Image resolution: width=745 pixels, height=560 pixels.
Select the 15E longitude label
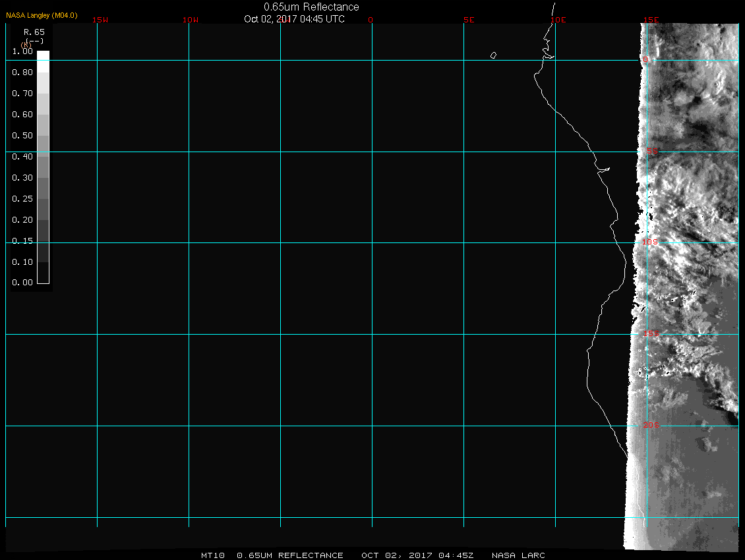click(651, 20)
